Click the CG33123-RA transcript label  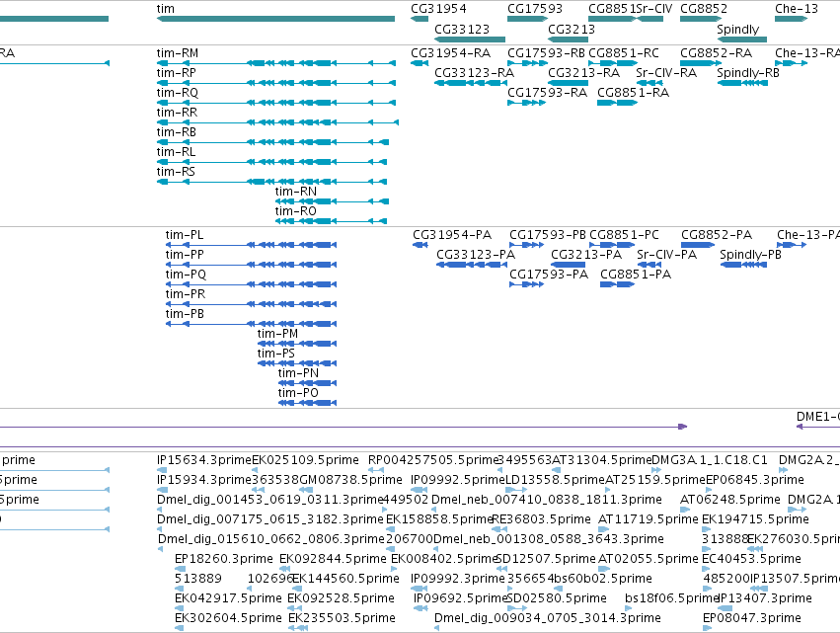coord(474,73)
